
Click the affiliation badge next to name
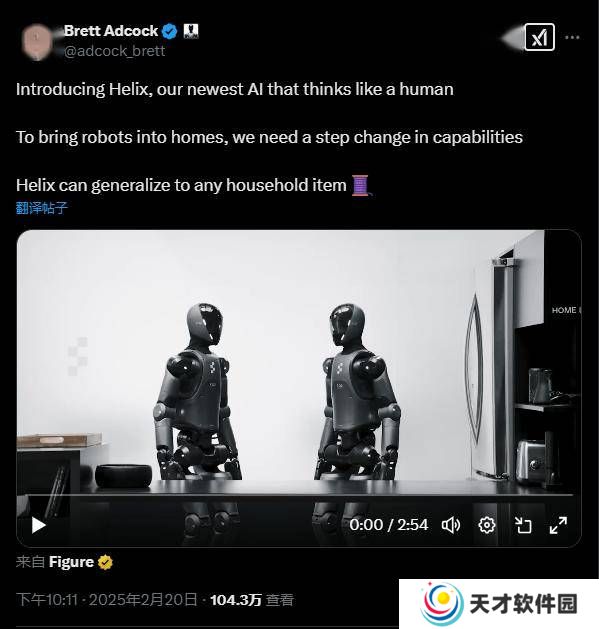[x=191, y=31]
